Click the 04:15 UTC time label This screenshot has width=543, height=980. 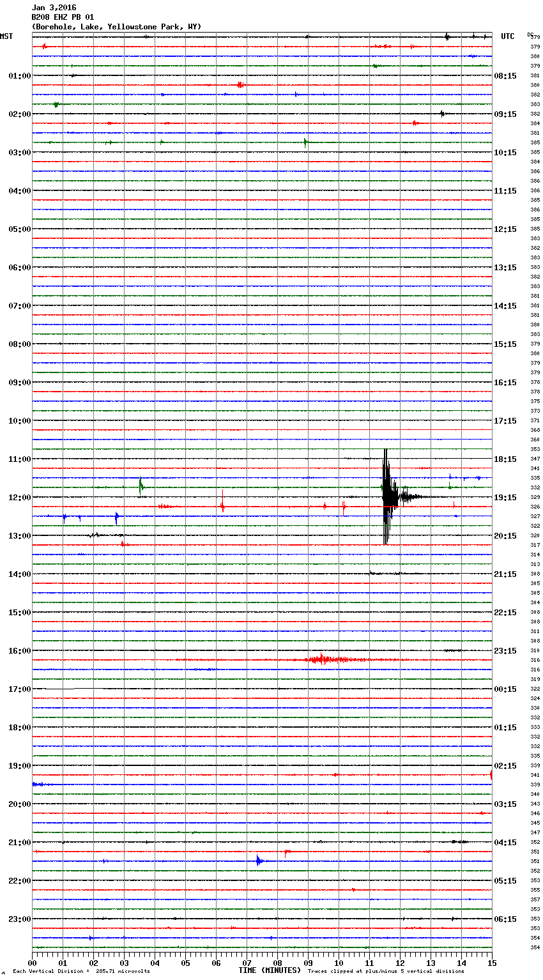[505, 843]
